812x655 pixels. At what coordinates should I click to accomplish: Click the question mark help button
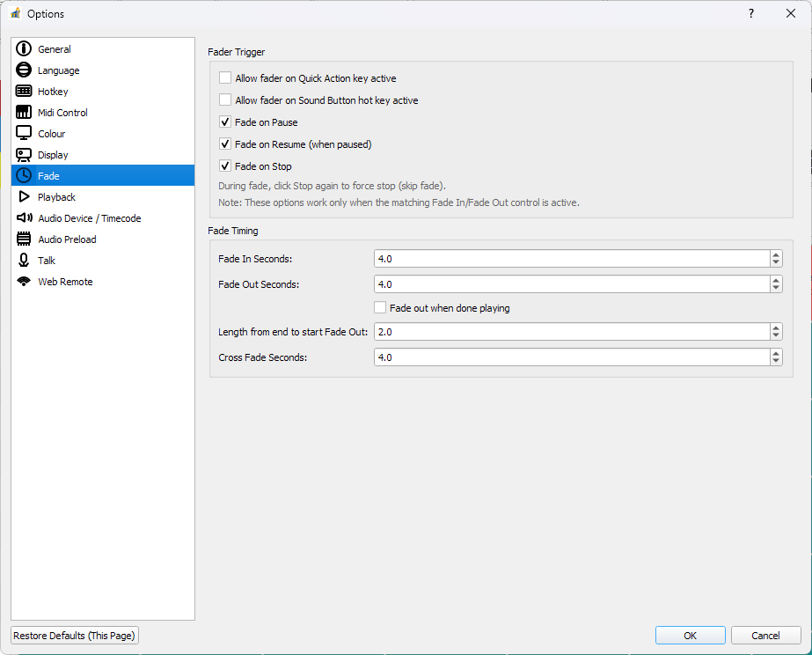click(x=751, y=13)
